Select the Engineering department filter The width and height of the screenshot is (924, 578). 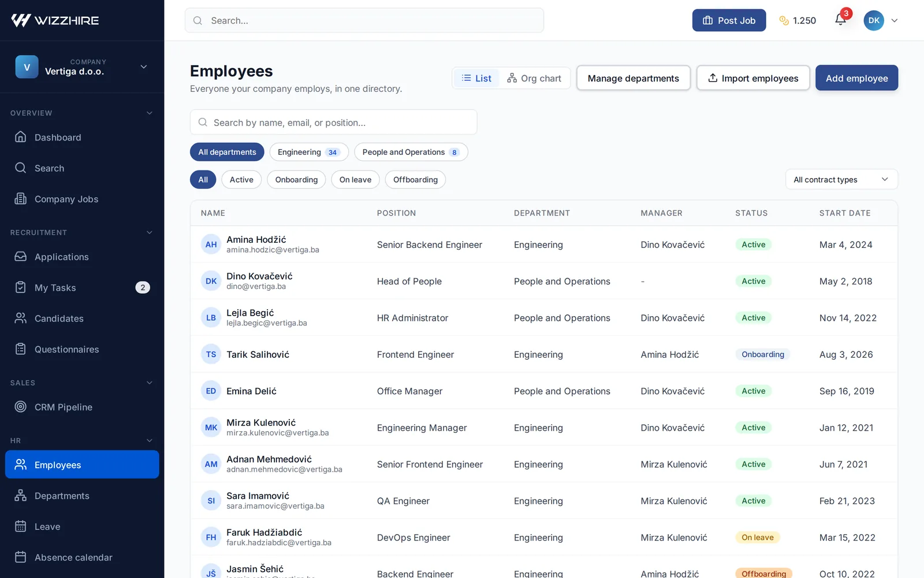pyautogui.click(x=309, y=152)
